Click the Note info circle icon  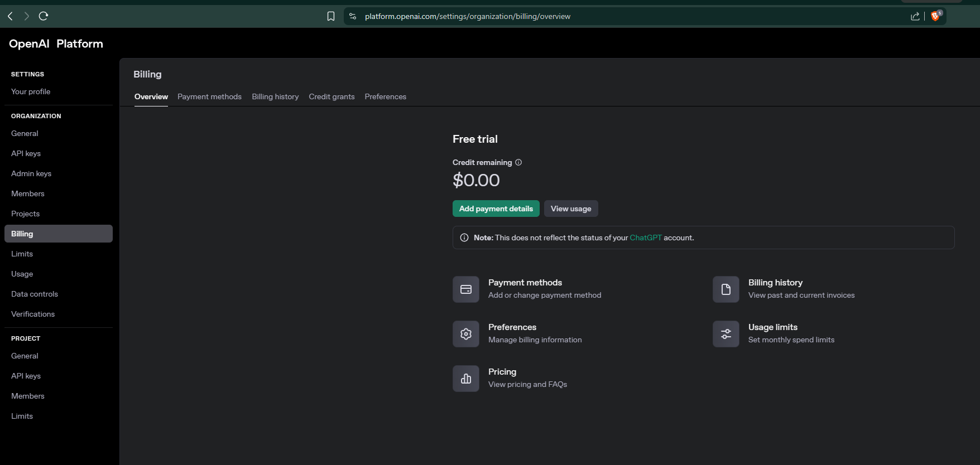tap(464, 238)
